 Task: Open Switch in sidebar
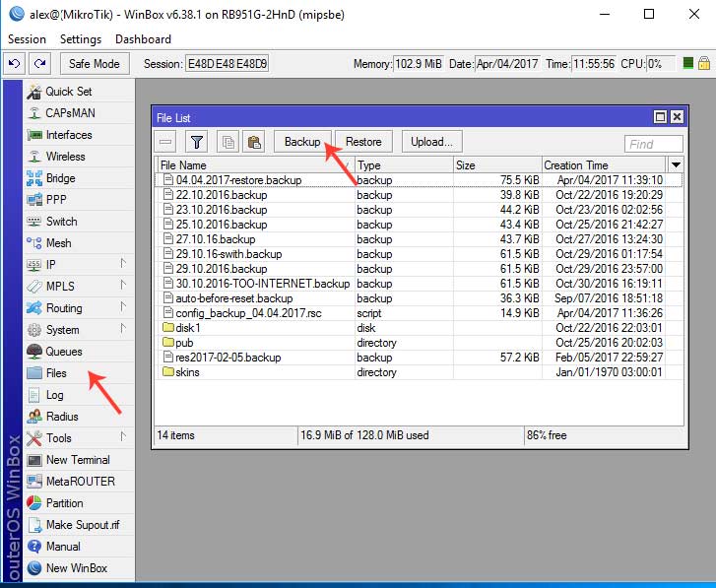click(x=79, y=222)
